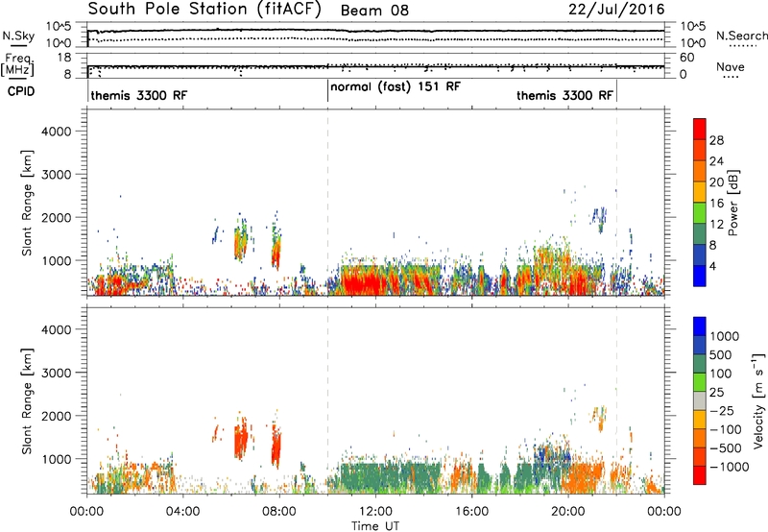Click the '60' Nave scale tick label
The height and width of the screenshot is (532, 768).
[686, 58]
